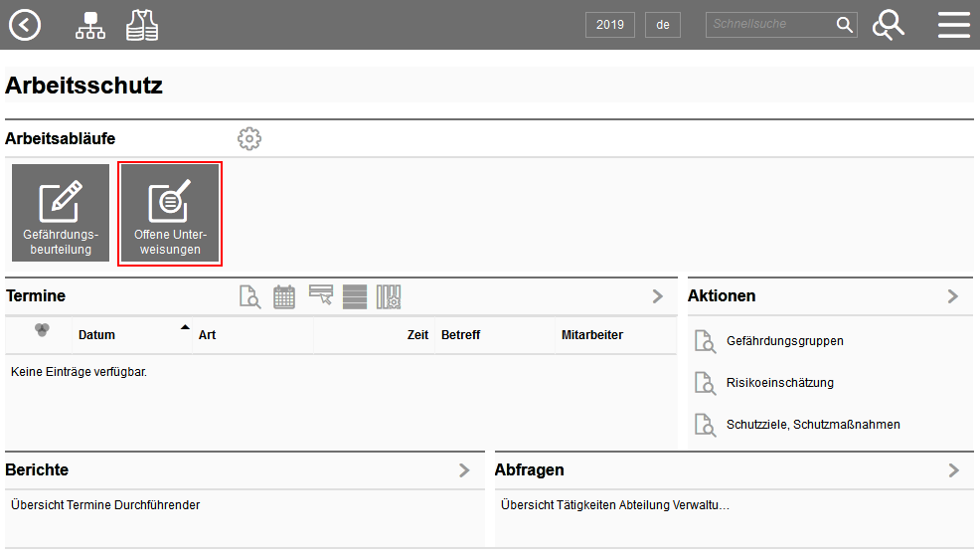Open the Gefährdungsbeurteilung workflow tile
This screenshot has height=554, width=980.
click(61, 213)
